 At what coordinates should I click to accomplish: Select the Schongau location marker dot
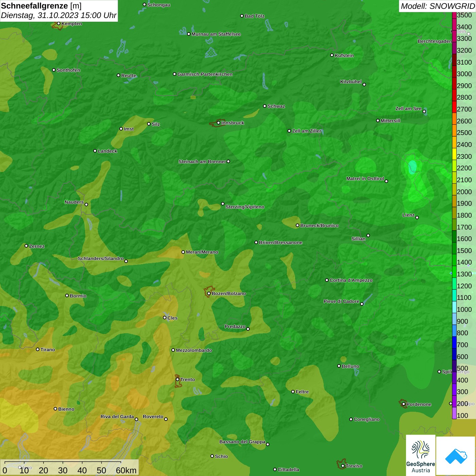coord(144,5)
